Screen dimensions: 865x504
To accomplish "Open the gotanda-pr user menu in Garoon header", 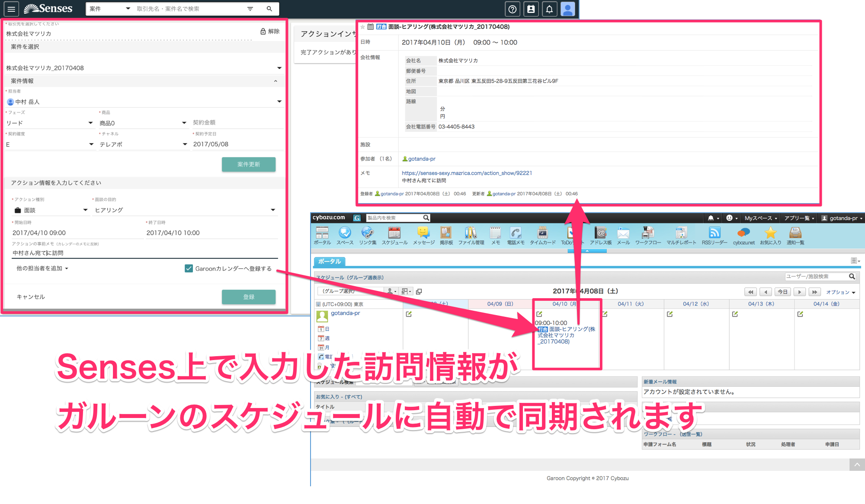I will [x=842, y=218].
